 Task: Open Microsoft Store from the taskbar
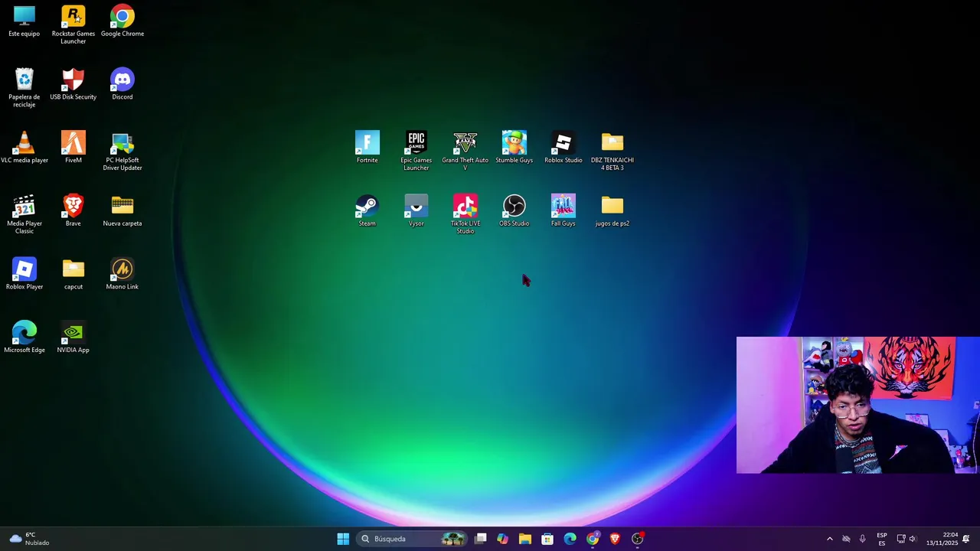(547, 539)
